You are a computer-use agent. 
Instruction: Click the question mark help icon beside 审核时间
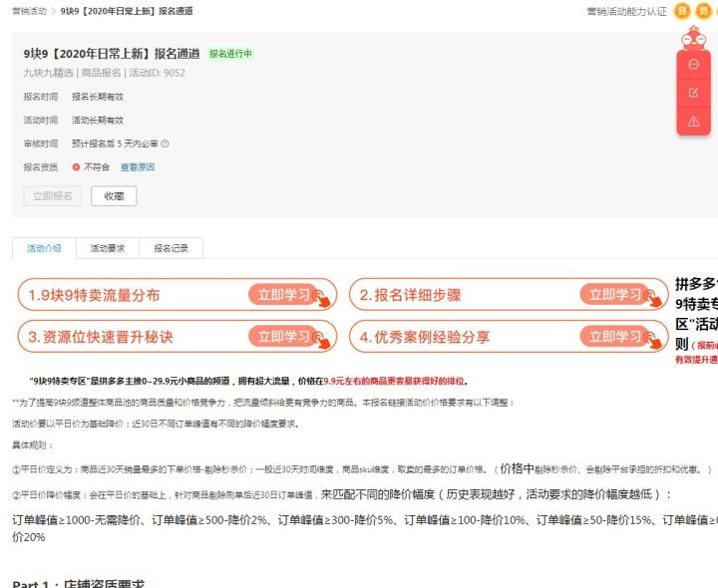[x=166, y=144]
